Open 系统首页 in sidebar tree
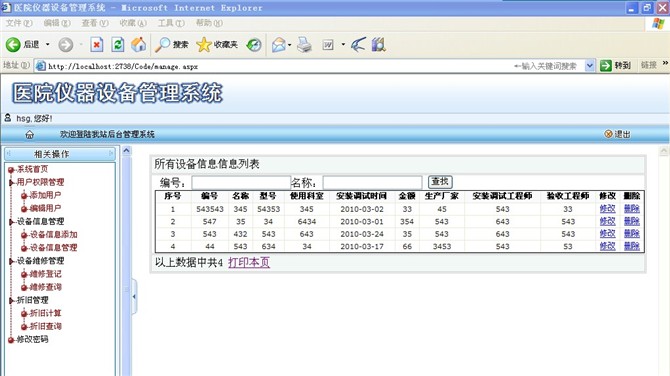Screen dimensions: 670x376 (32, 169)
